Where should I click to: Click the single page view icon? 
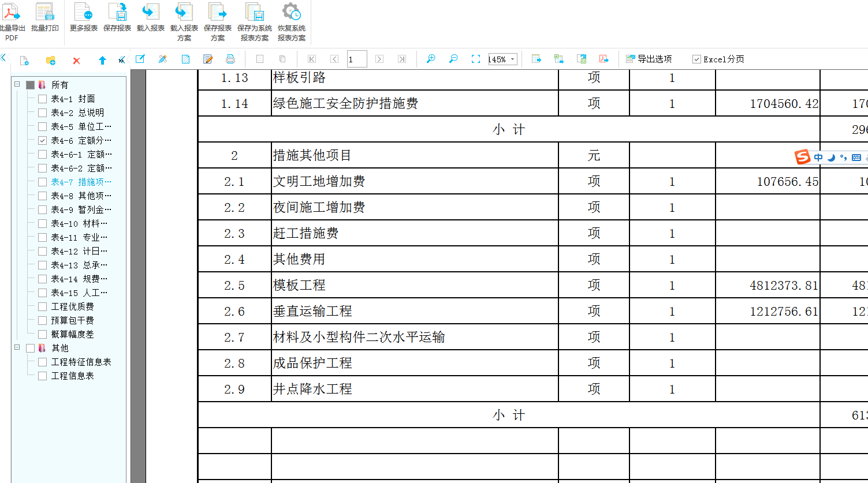point(260,59)
